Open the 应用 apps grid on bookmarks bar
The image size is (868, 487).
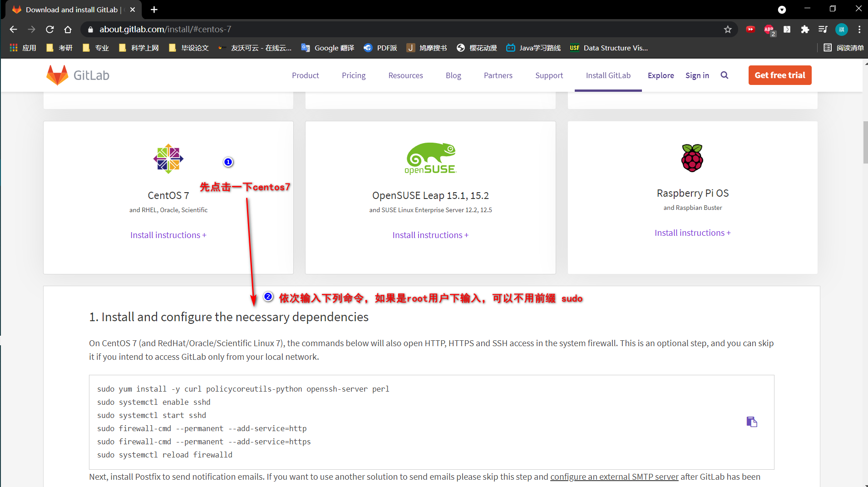[x=23, y=48]
